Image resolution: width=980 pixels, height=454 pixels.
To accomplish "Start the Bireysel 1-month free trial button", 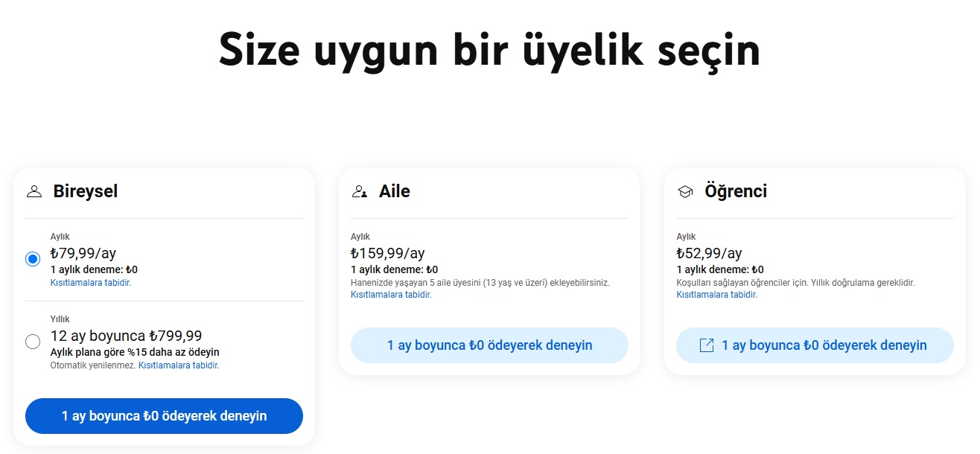I will click(x=164, y=416).
